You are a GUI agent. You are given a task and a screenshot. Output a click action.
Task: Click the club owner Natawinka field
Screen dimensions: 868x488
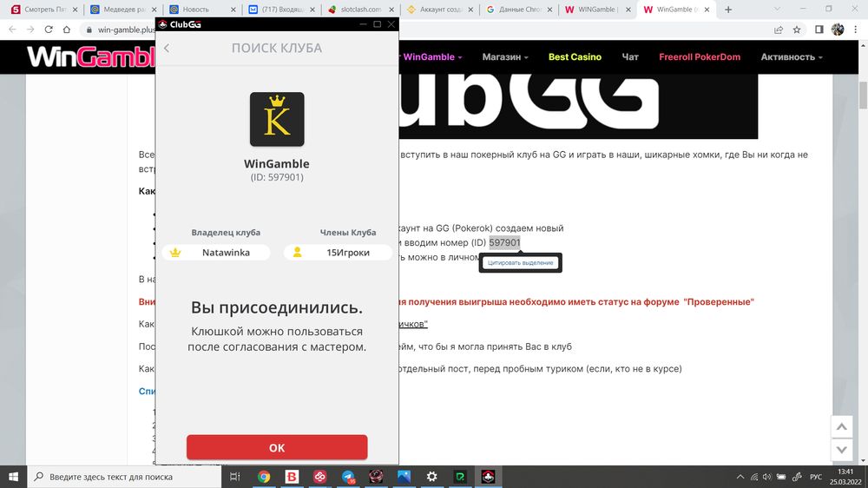216,253
